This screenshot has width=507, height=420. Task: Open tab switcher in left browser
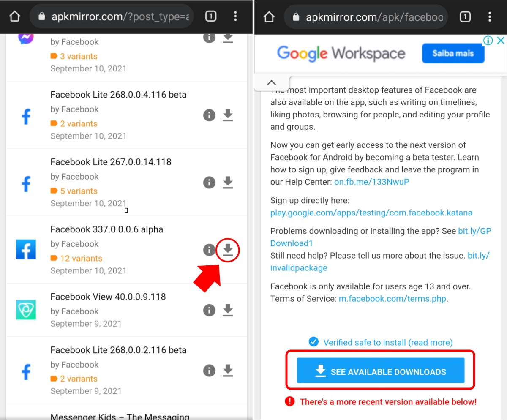[x=210, y=16]
